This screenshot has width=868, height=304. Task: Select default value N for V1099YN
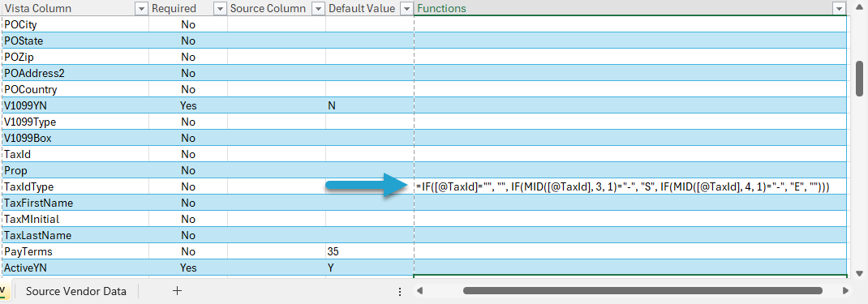pos(369,105)
